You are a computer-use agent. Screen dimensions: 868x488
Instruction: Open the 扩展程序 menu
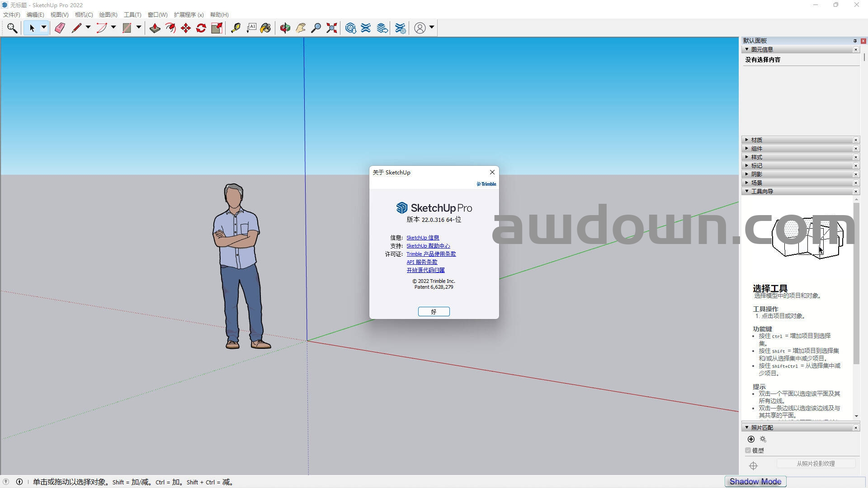189,15
